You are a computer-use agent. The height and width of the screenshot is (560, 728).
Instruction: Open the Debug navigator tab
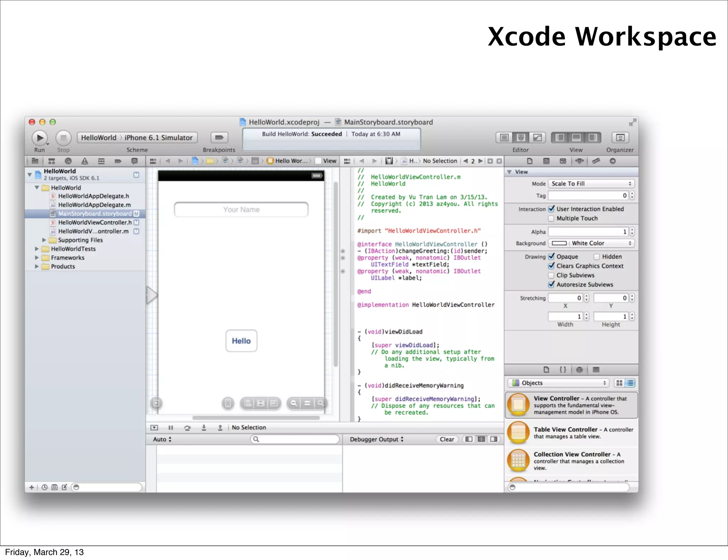click(101, 161)
